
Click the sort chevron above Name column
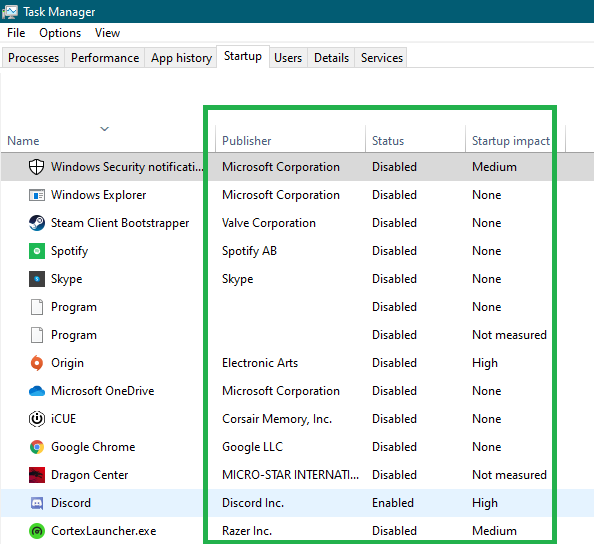coord(105,129)
